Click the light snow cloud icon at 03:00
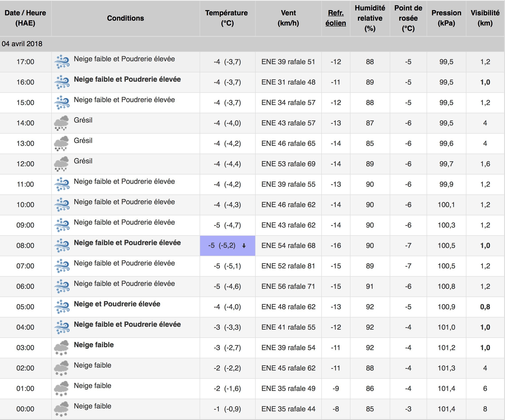The height and width of the screenshot is (420, 505). pos(61,348)
